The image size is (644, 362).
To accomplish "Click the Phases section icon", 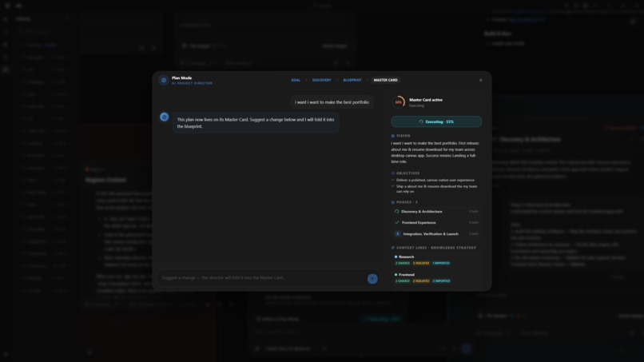I will click(x=393, y=202).
